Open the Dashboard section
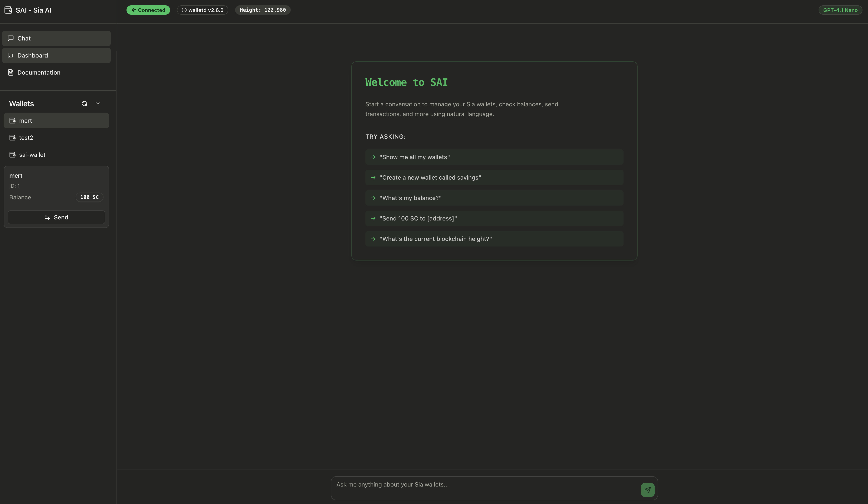The height and width of the screenshot is (504, 868). point(56,55)
